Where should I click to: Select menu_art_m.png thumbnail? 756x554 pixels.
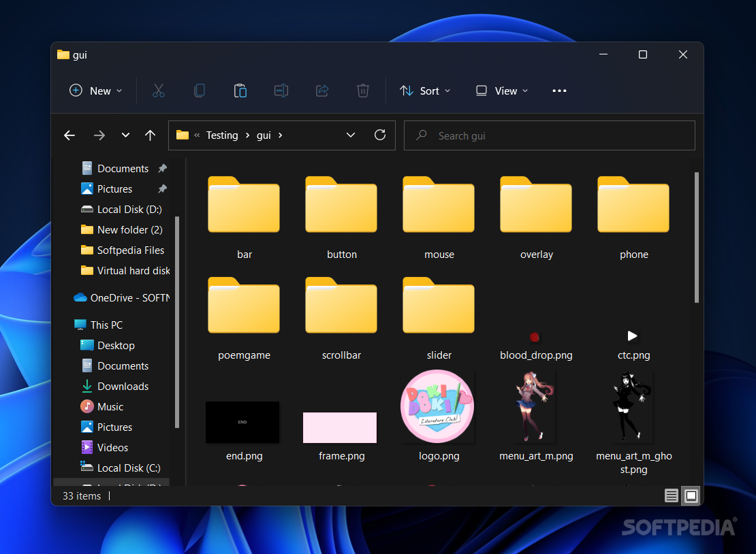pyautogui.click(x=535, y=406)
